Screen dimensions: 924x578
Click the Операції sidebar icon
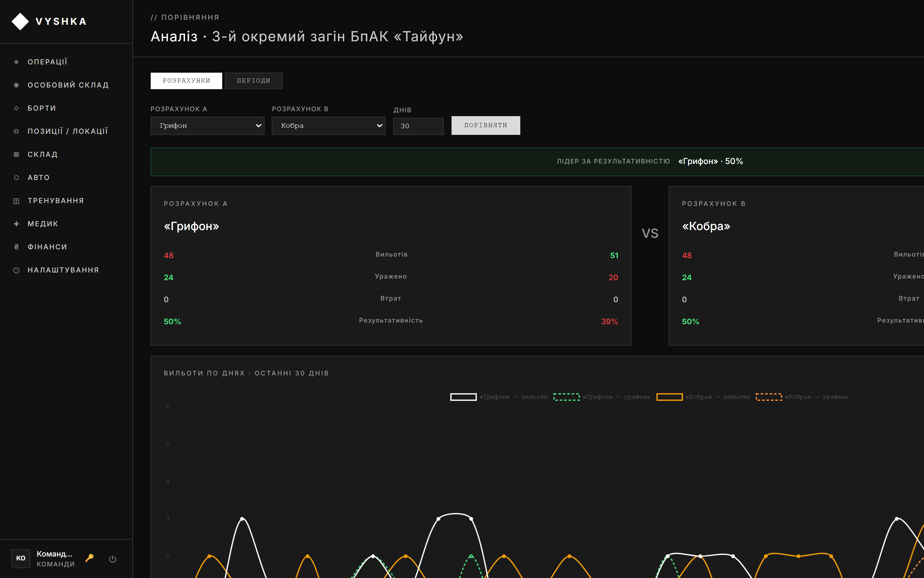16,62
